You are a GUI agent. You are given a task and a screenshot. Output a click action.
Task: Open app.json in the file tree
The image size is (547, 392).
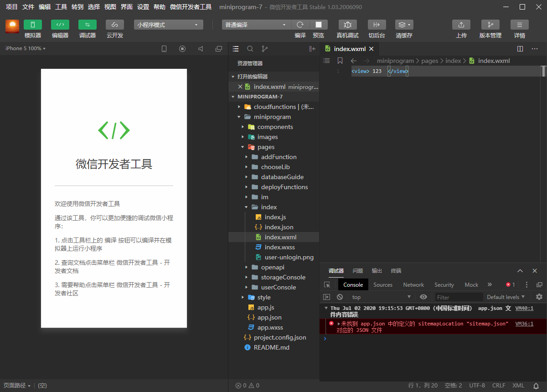coord(273,317)
